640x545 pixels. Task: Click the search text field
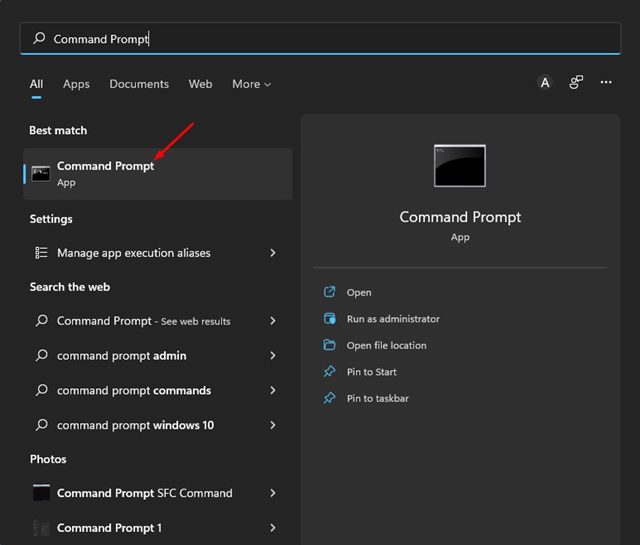pyautogui.click(x=320, y=38)
